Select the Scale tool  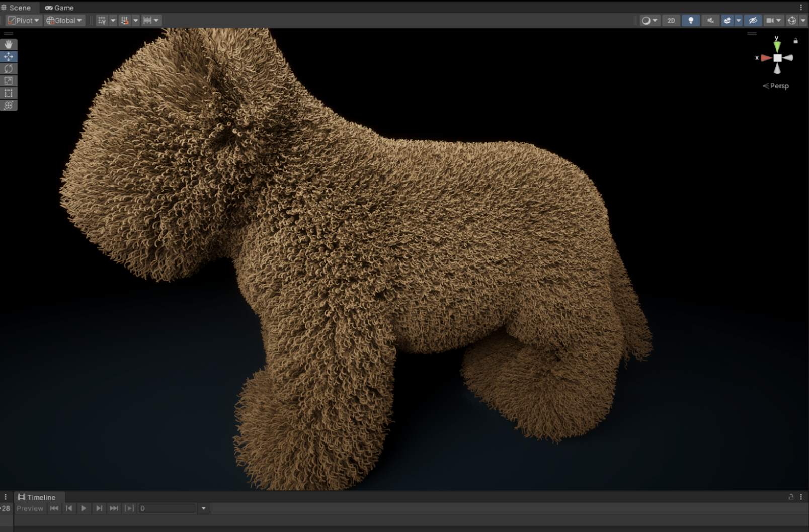point(9,81)
